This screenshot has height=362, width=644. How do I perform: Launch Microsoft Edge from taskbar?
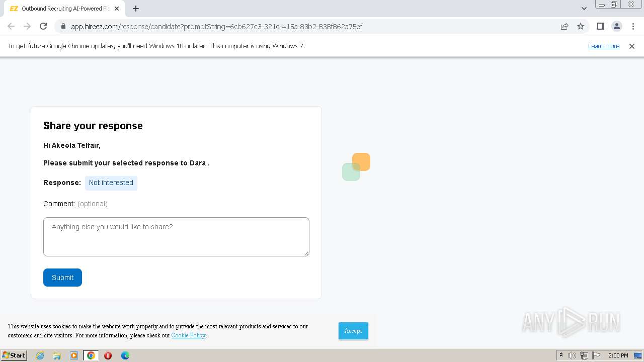125,355
